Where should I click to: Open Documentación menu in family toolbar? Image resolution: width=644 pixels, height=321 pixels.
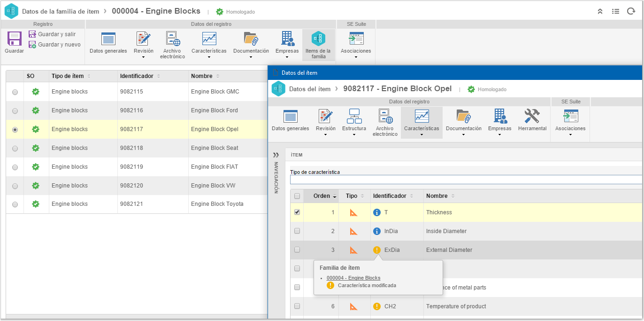click(251, 46)
